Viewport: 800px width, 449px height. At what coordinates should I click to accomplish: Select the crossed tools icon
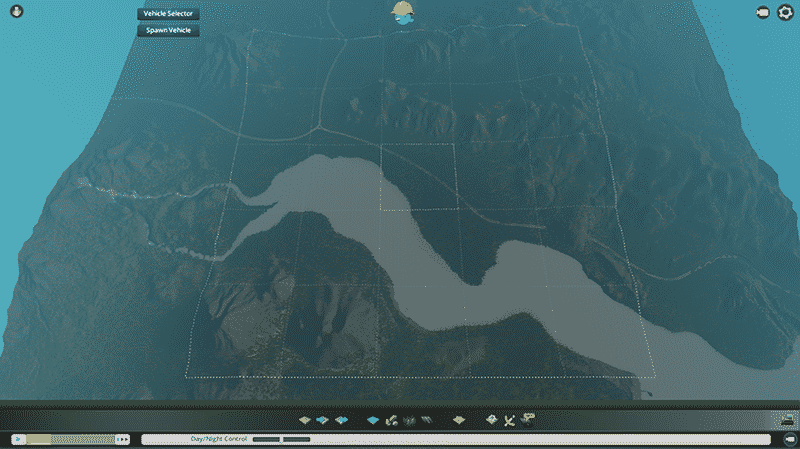(509, 420)
